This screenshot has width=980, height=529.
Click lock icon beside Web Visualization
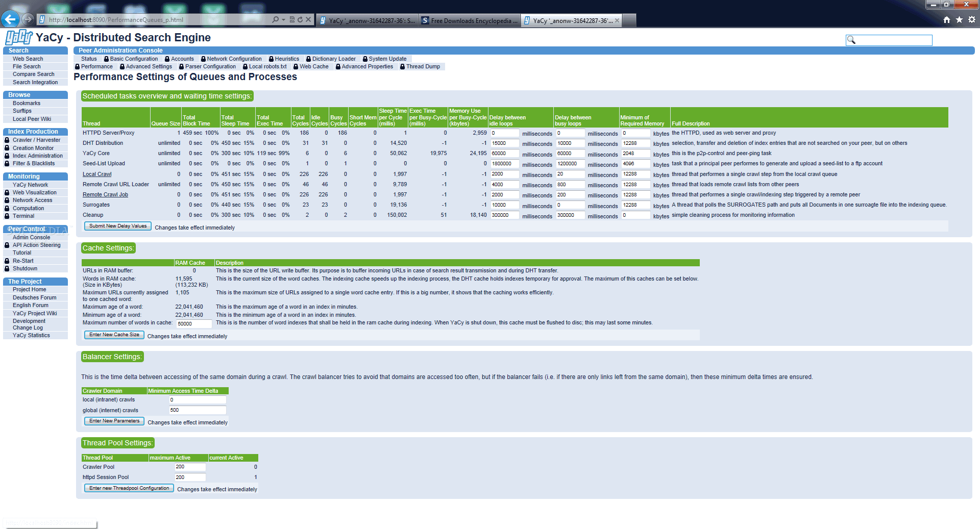point(7,193)
